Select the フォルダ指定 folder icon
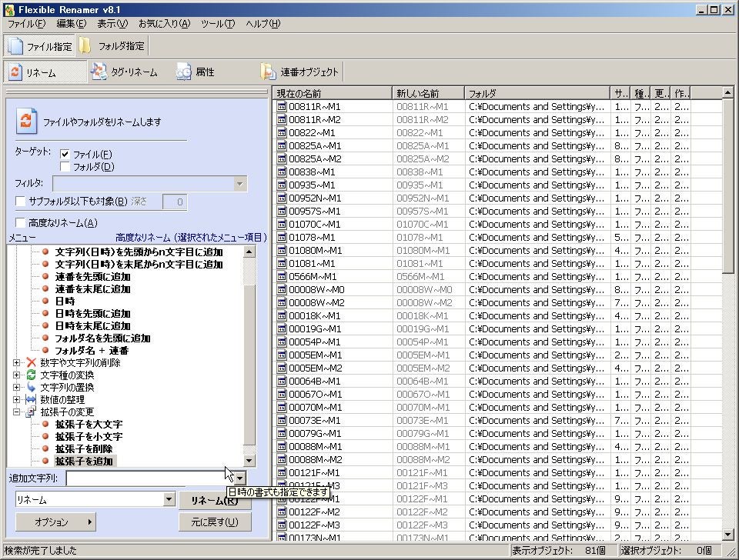Viewport: 739px width, 560px height. [85, 45]
